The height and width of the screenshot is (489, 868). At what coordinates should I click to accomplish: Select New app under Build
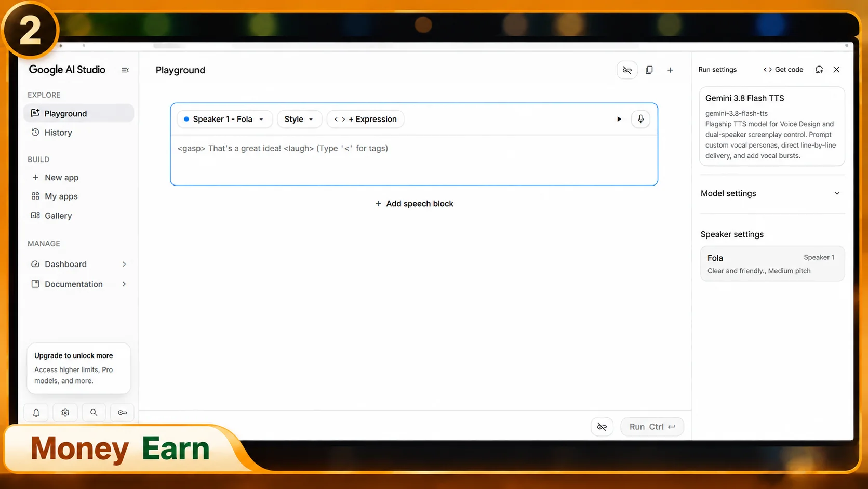[78, 178]
